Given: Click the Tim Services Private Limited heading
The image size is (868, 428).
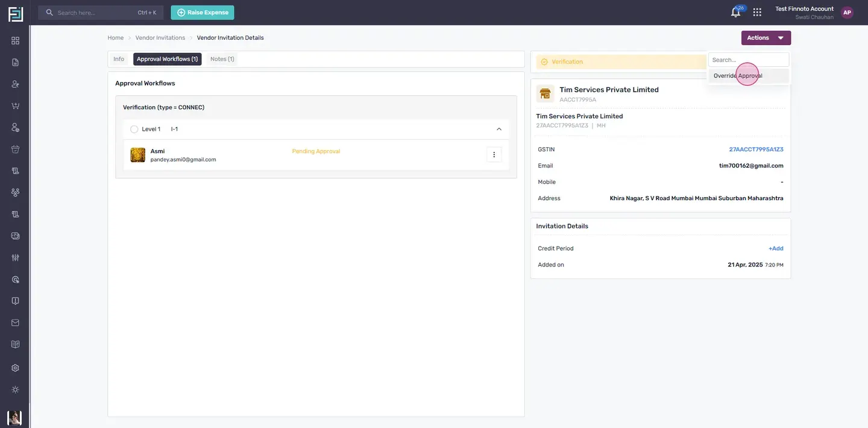Looking at the screenshot, I should (x=609, y=90).
